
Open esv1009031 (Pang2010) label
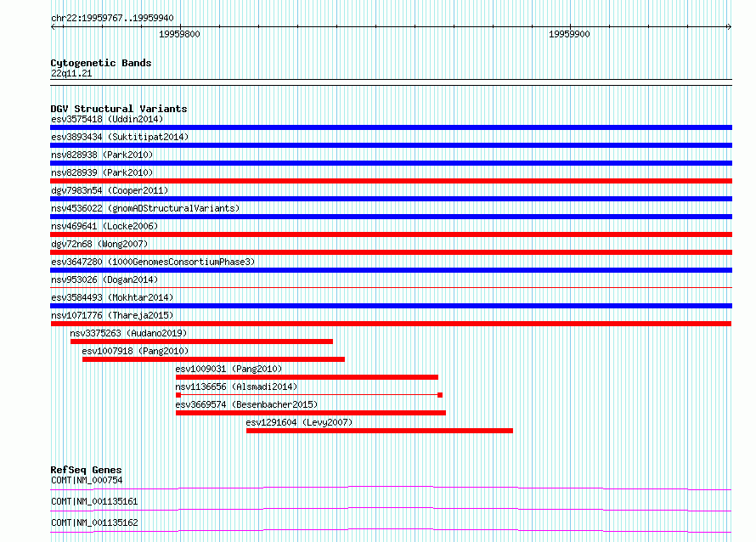pos(228,369)
